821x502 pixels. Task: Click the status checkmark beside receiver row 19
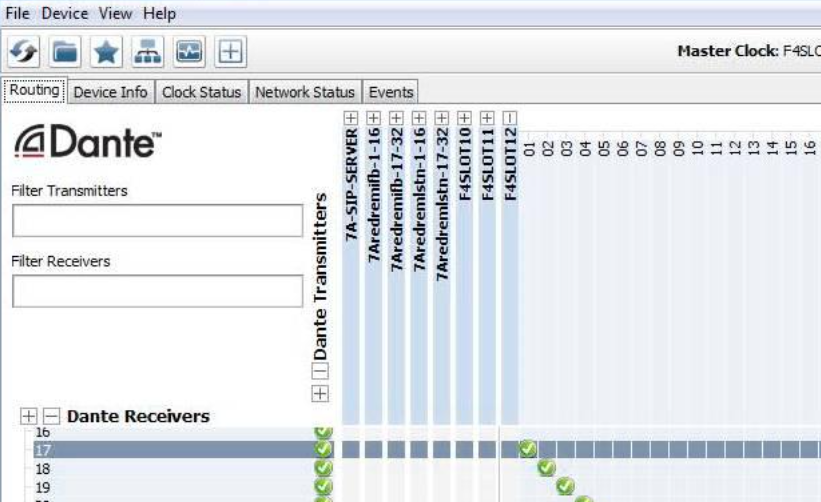324,486
